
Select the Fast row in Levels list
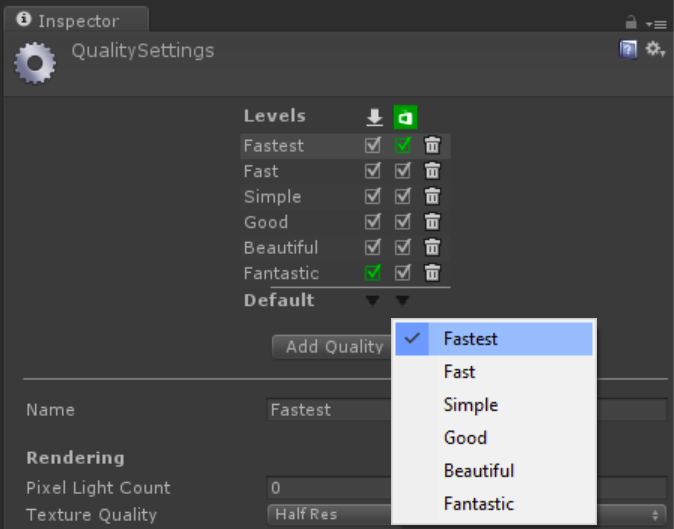pos(345,171)
